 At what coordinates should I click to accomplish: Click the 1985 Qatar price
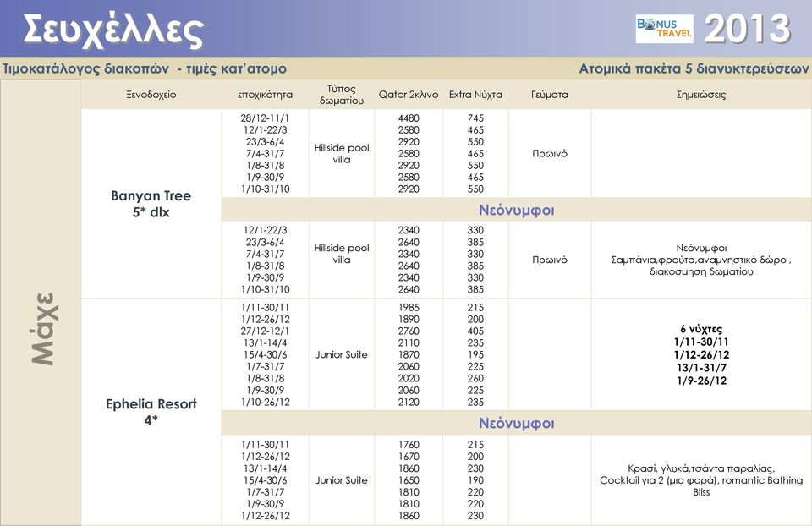point(408,308)
